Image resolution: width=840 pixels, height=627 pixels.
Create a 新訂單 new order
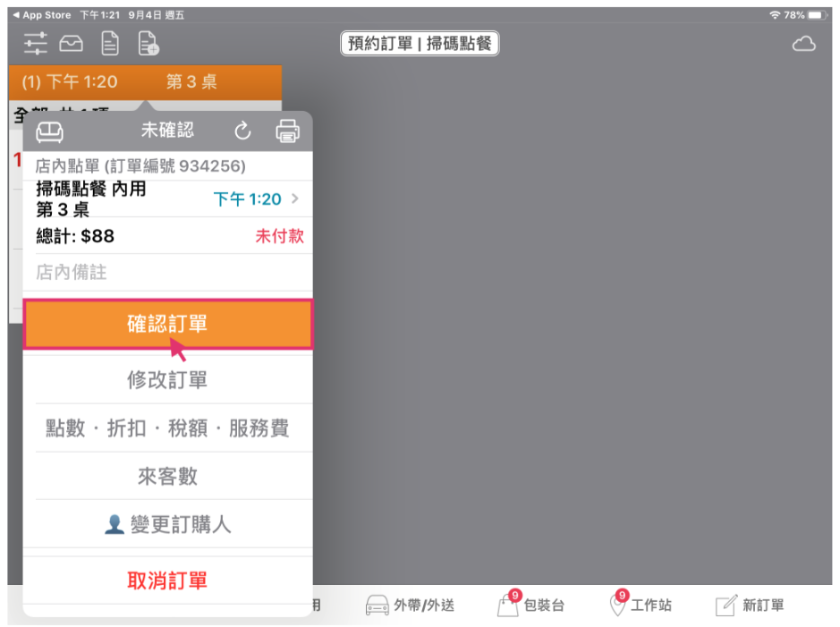pyautogui.click(x=750, y=606)
